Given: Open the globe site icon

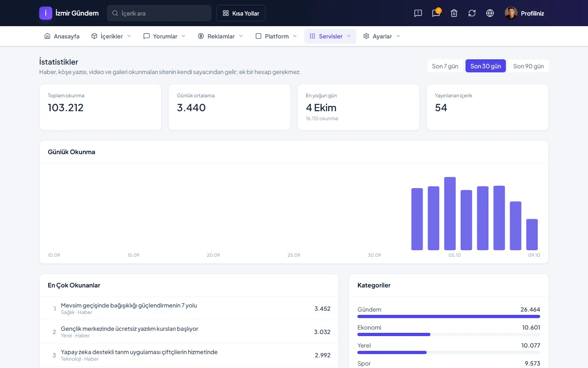Looking at the screenshot, I should (490, 13).
